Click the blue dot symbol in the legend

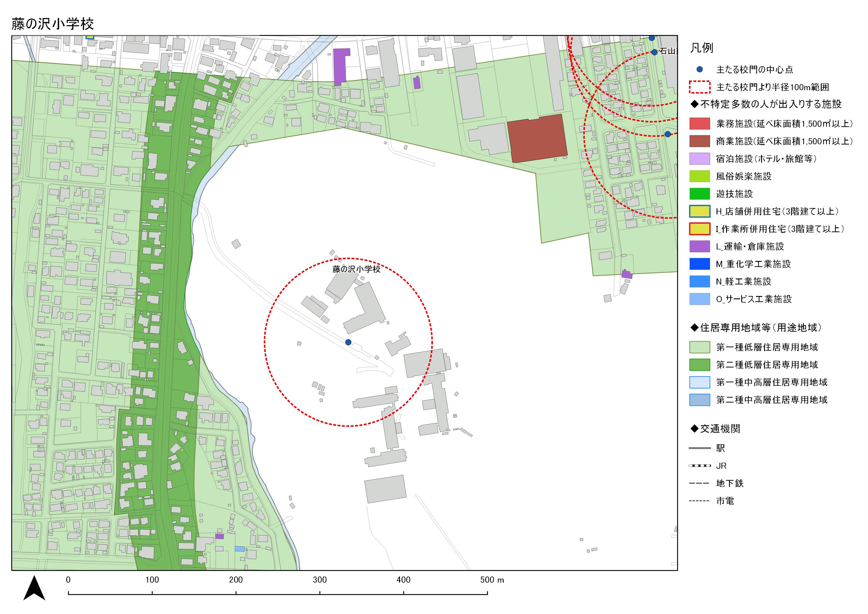[x=700, y=70]
